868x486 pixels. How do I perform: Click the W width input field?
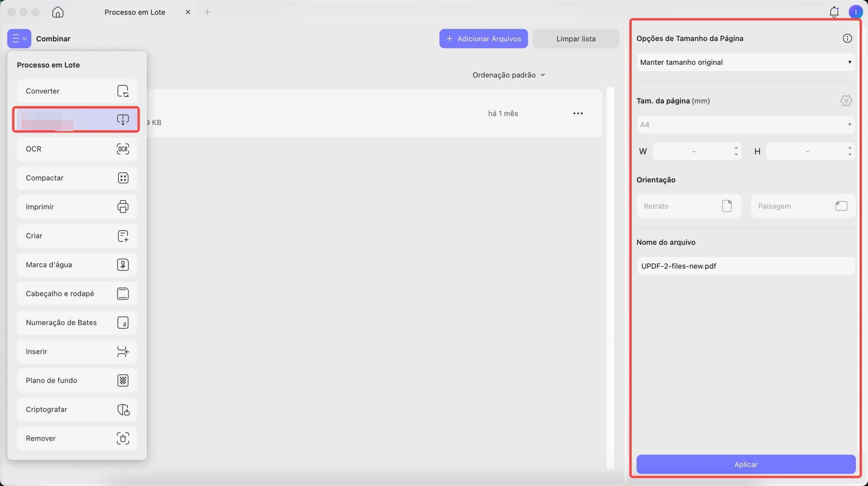(x=697, y=151)
